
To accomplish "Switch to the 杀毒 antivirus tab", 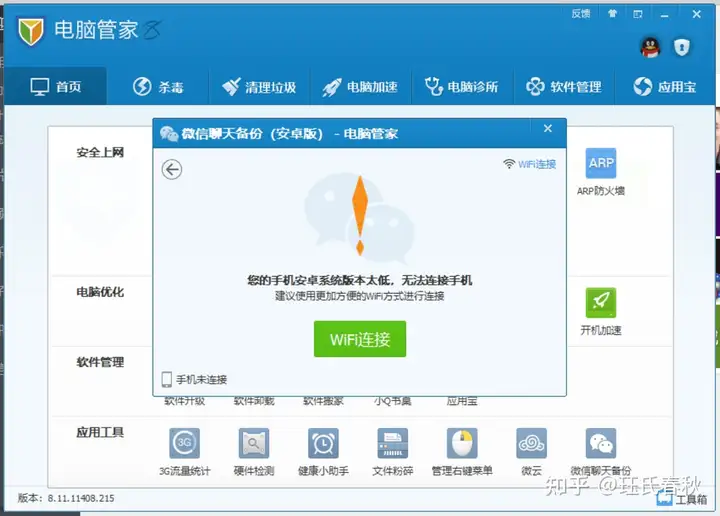I will point(158,86).
